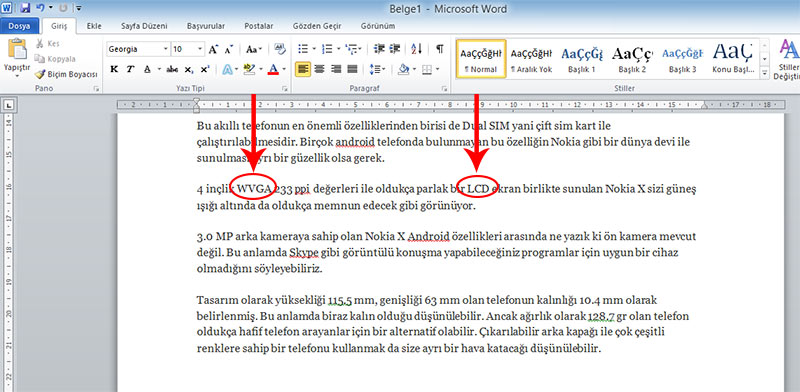The height and width of the screenshot is (392, 800).
Task: Select justify alignment button
Action: (352, 69)
